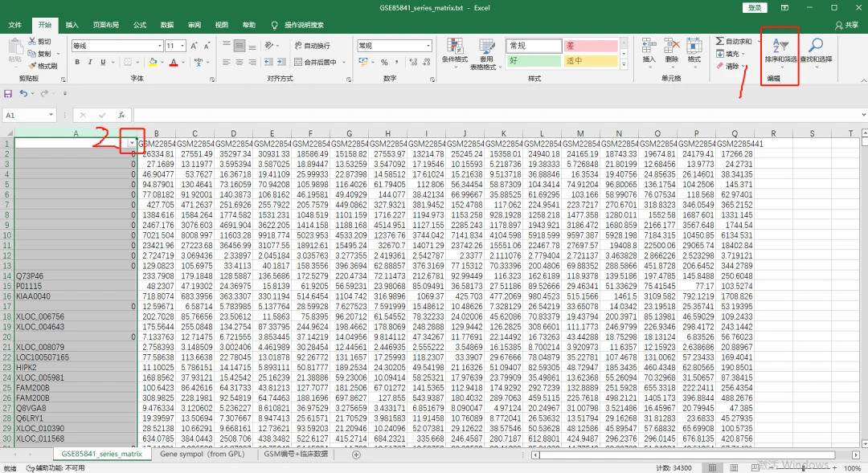The width and height of the screenshot is (868, 473).
Task: Toggle left horizontal alignment
Action: [x=227, y=62]
